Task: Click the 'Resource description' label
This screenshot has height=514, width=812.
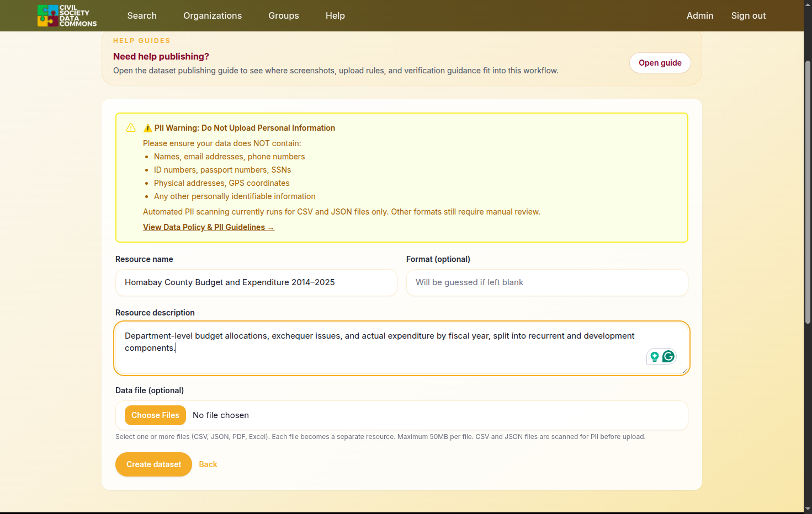Action: tap(155, 313)
